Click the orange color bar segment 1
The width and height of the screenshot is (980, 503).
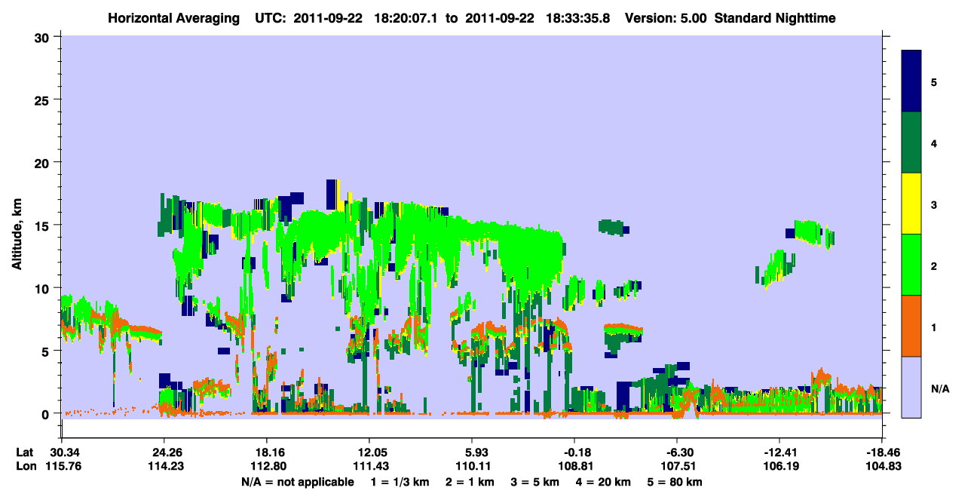[x=911, y=326]
